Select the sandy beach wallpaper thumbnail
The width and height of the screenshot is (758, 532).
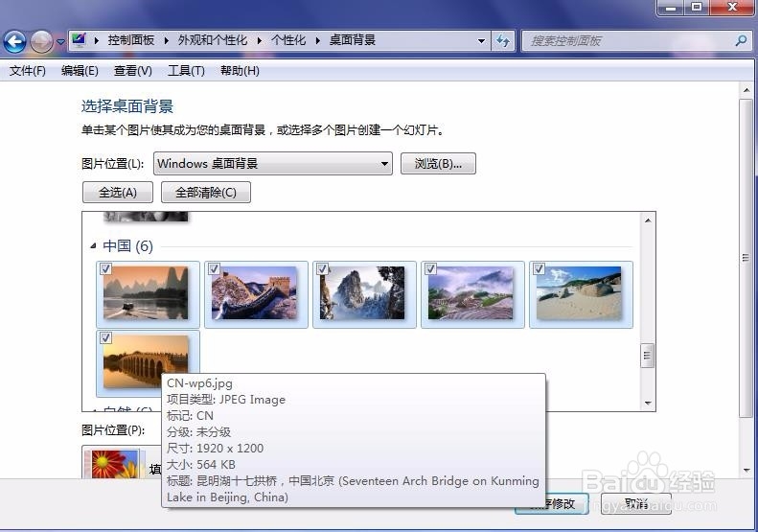[579, 293]
